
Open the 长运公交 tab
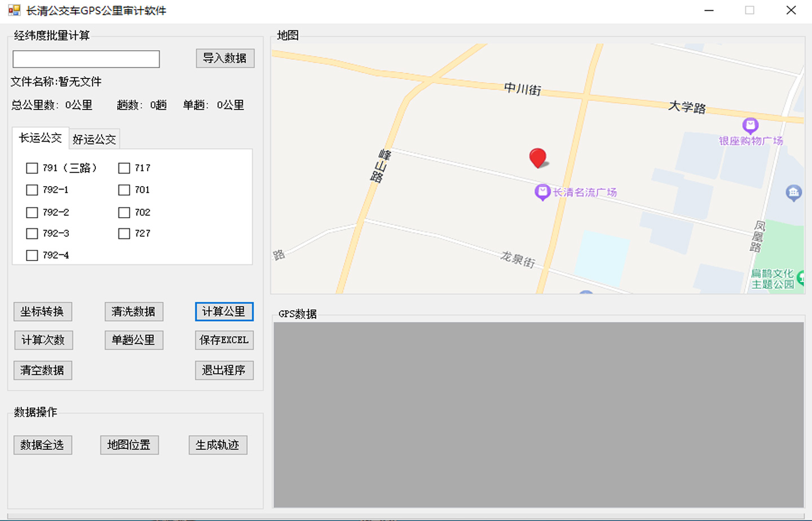(x=40, y=138)
